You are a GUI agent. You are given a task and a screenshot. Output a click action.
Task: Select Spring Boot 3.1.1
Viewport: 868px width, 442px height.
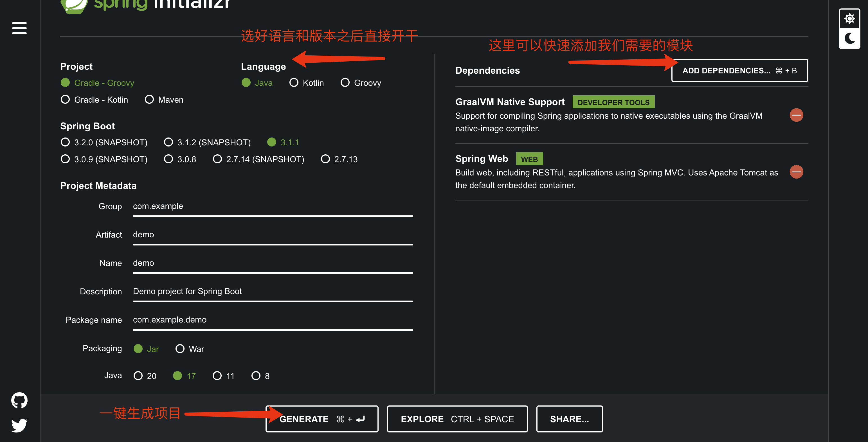283,143
